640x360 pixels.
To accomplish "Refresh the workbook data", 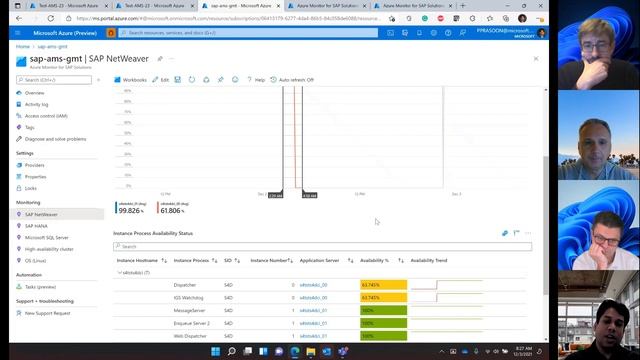I will point(192,80).
